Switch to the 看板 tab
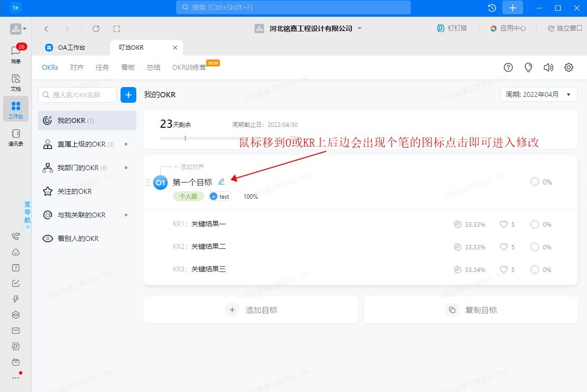The height and width of the screenshot is (392, 587). (128, 67)
